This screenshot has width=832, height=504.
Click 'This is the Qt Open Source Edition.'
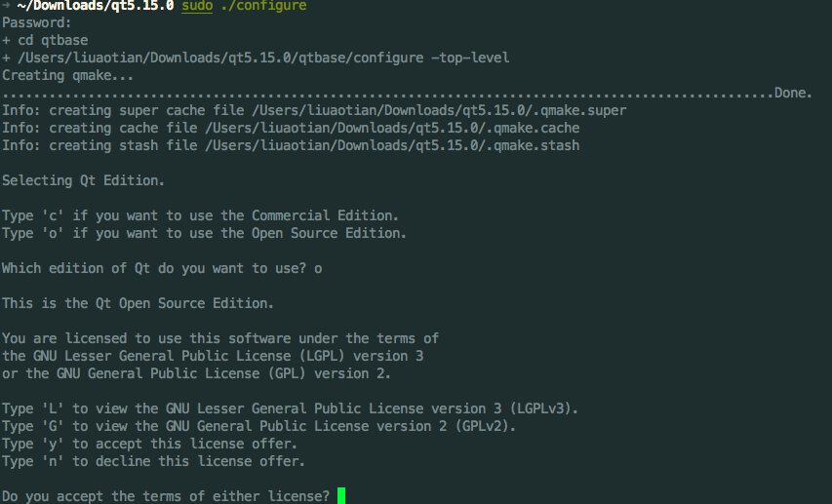pyautogui.click(x=139, y=303)
